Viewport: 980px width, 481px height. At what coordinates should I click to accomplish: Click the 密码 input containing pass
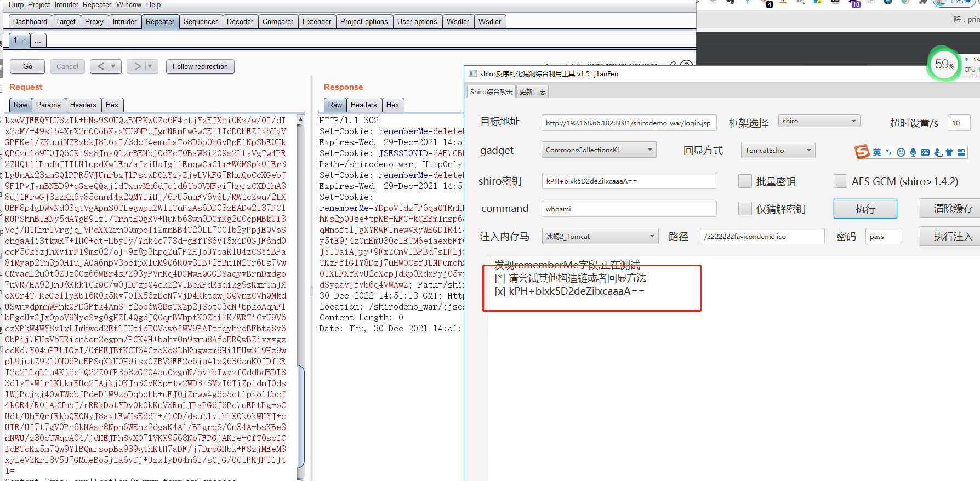click(x=884, y=236)
